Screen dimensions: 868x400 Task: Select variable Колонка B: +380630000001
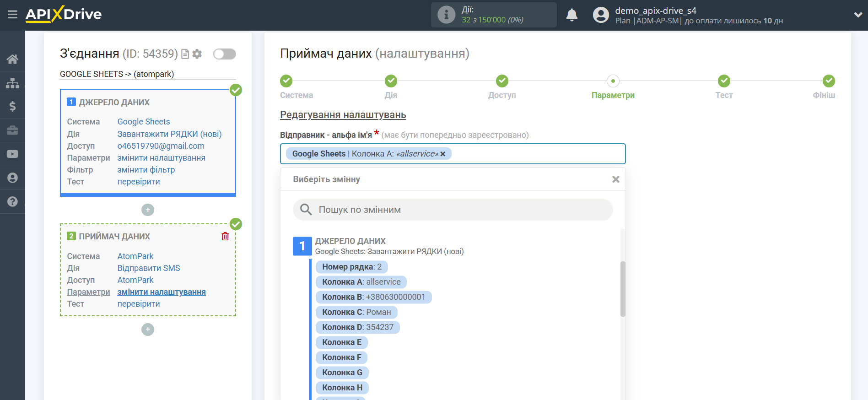(x=373, y=297)
